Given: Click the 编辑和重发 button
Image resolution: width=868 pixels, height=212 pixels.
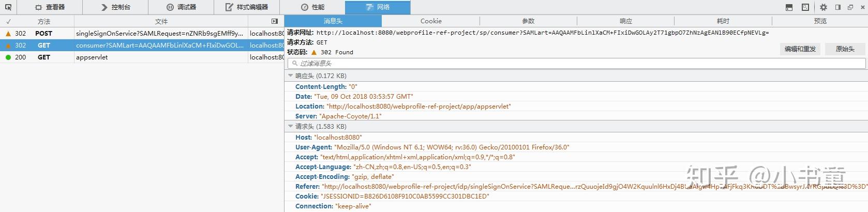Looking at the screenshot, I should click(x=800, y=49).
